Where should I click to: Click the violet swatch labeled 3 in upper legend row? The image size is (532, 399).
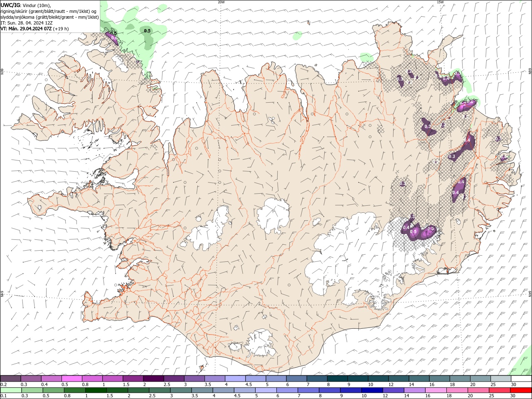(x=194, y=378)
